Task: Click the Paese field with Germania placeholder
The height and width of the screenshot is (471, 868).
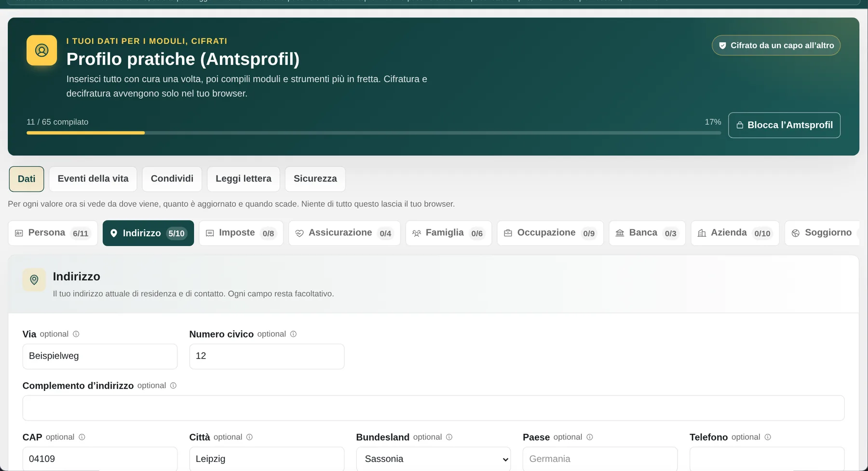Action: click(600, 459)
